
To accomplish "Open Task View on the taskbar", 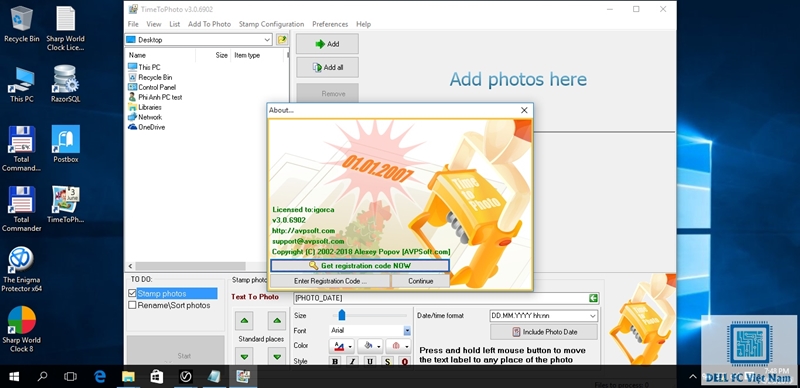I will pos(70,377).
